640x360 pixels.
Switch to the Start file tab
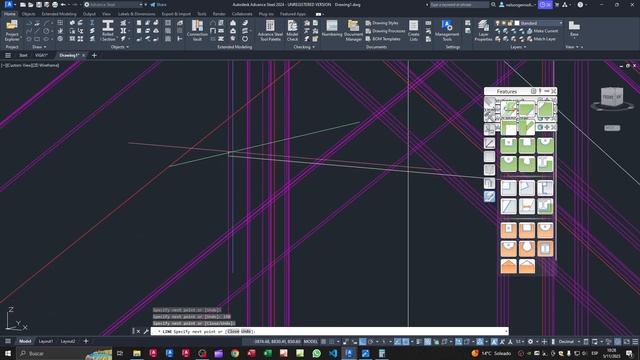(23, 55)
